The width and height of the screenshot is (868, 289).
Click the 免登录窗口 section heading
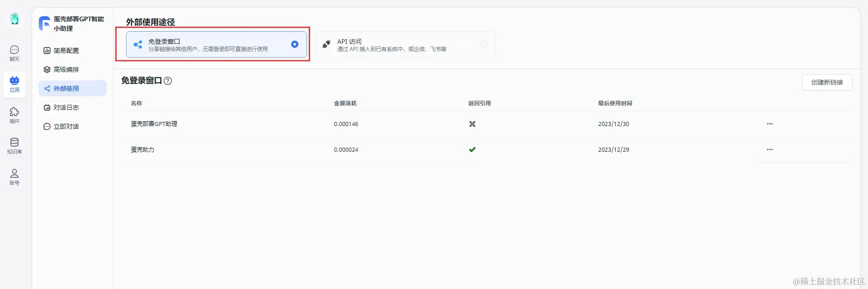(142, 81)
